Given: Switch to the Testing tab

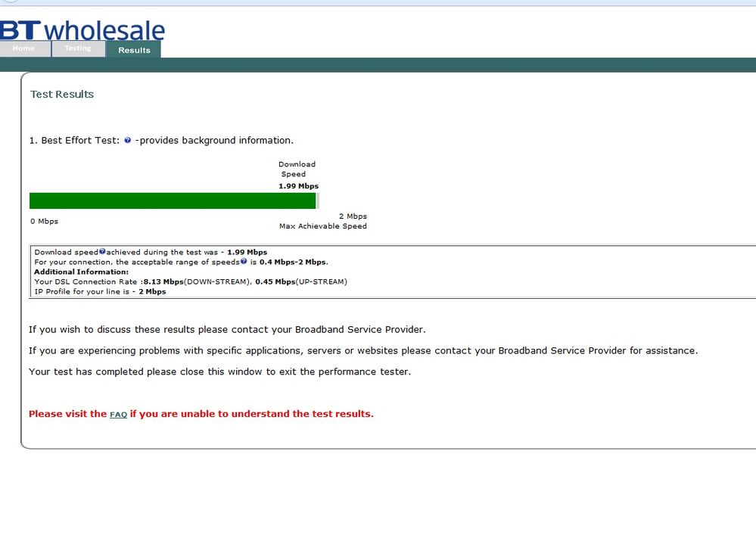Looking at the screenshot, I should (x=78, y=48).
